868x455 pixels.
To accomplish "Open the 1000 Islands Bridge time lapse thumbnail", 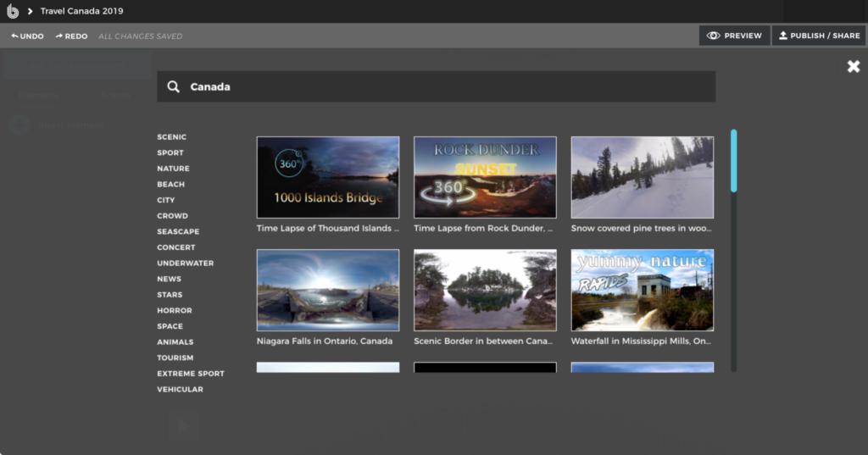I will 328,177.
